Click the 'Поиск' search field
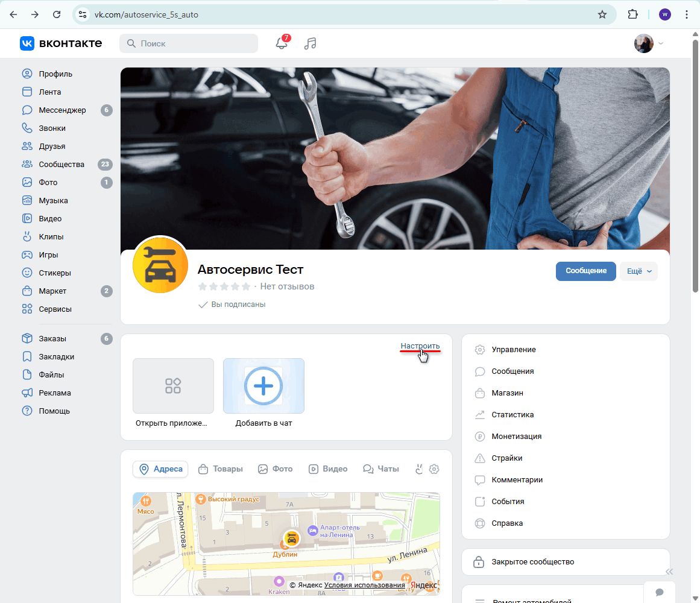Viewport: 700px width, 603px height. click(x=189, y=43)
